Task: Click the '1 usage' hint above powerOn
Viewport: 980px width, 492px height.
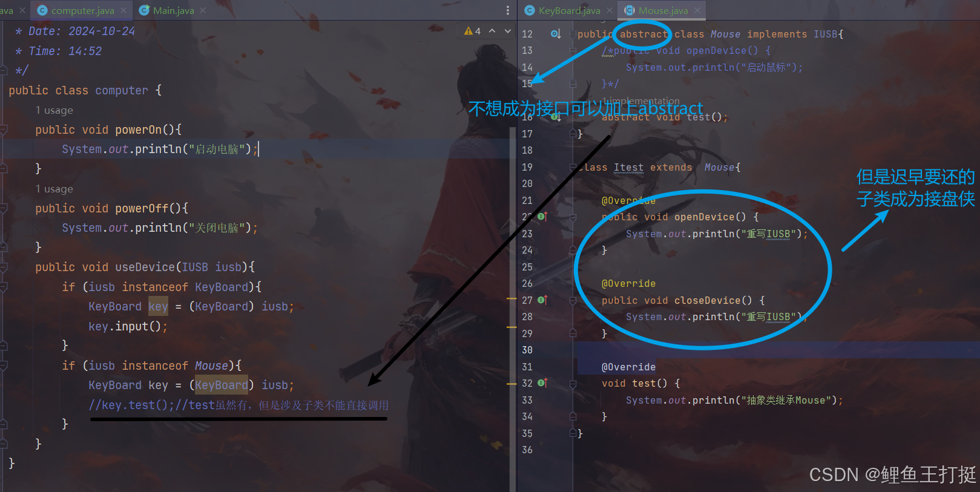Action: 54,110
